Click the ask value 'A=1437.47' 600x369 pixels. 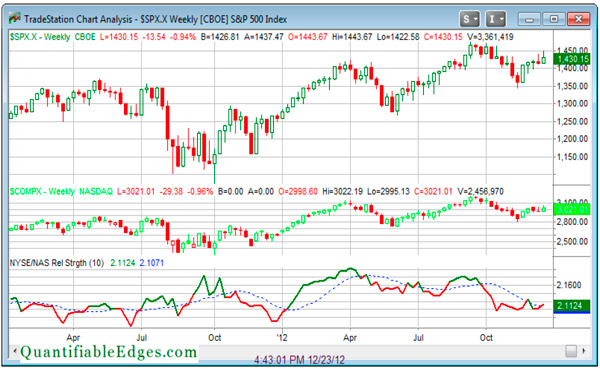[264, 37]
